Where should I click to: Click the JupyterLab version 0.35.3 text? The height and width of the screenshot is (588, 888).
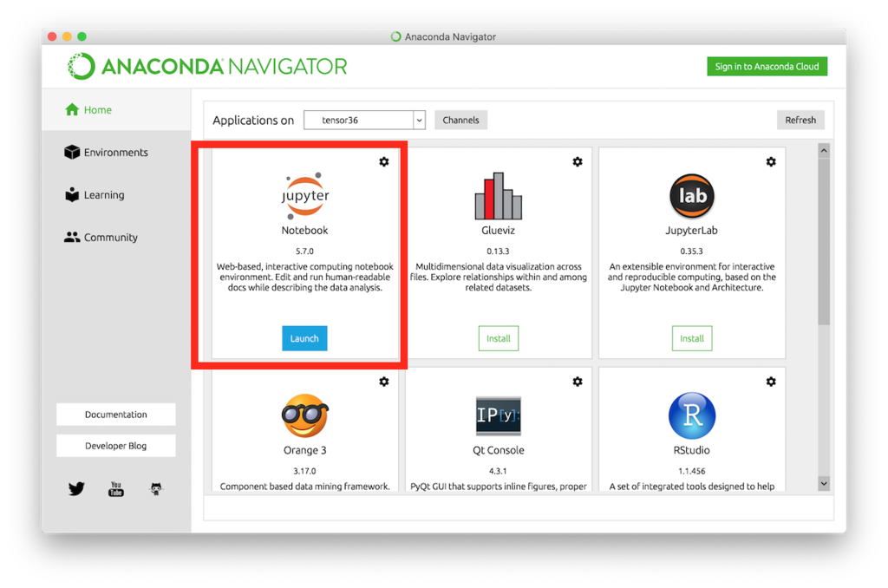click(692, 251)
